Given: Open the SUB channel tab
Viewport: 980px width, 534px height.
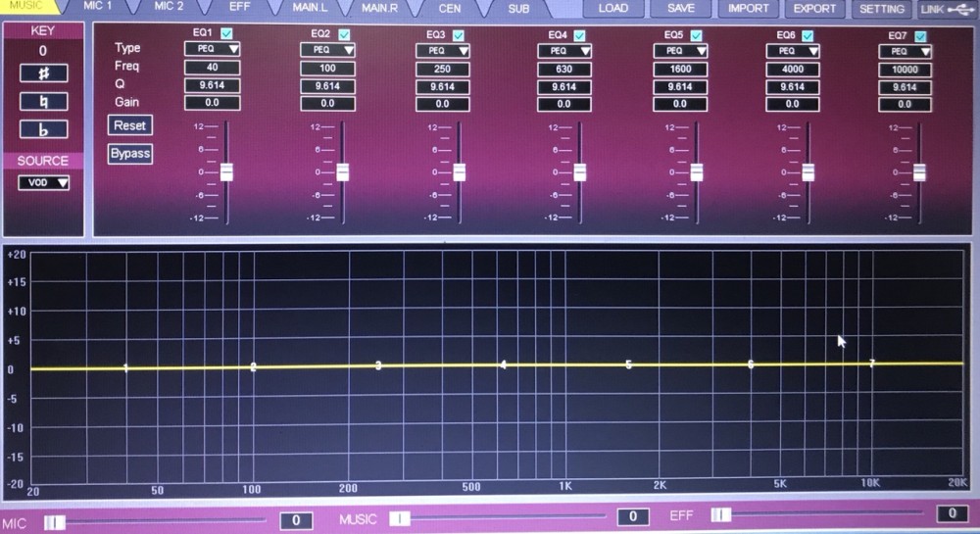Looking at the screenshot, I should [x=518, y=8].
